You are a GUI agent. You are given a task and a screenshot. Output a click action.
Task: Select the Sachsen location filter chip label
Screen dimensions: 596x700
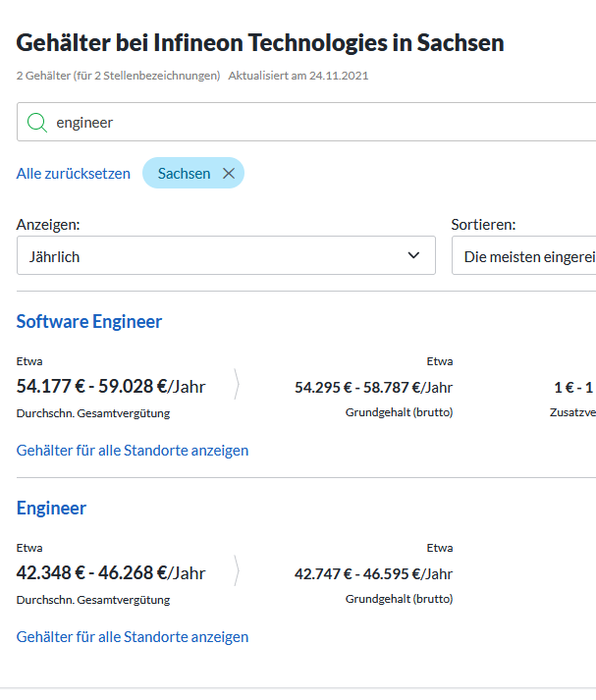(x=184, y=174)
